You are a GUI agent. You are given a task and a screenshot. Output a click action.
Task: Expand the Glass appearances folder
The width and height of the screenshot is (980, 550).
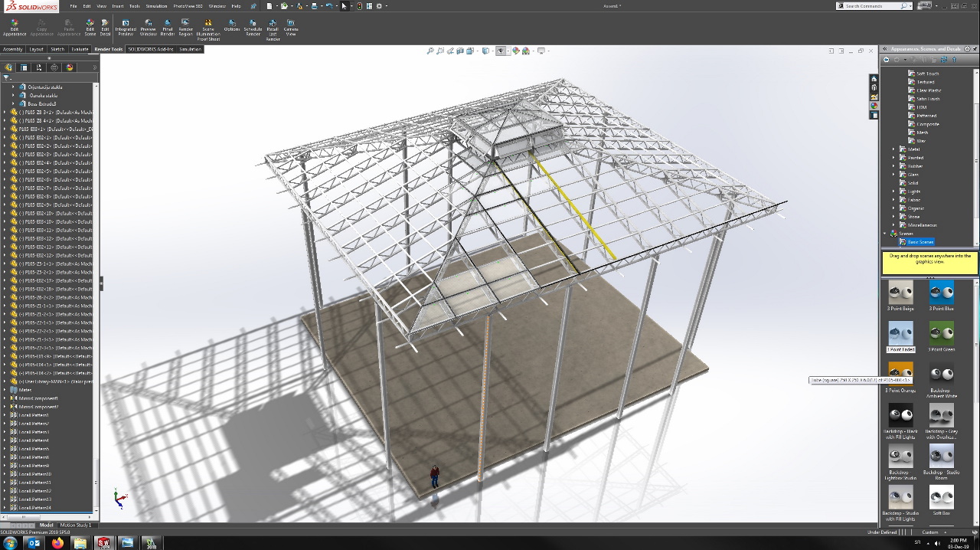[893, 175]
